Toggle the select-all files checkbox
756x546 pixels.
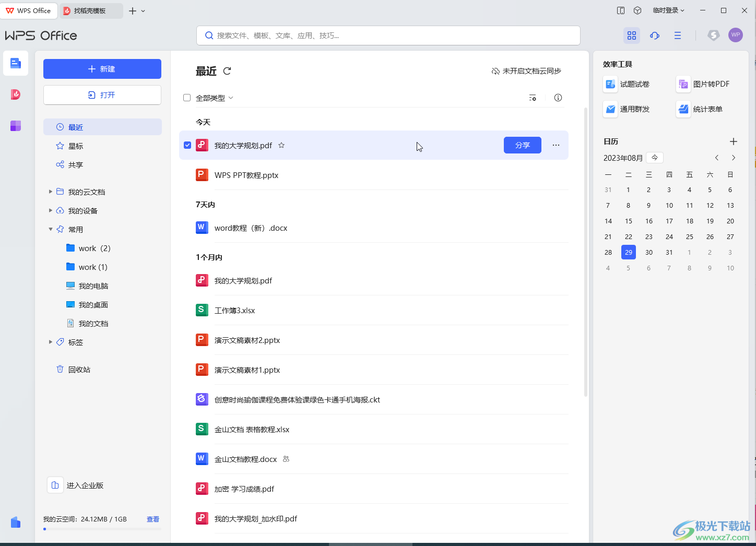(x=187, y=98)
